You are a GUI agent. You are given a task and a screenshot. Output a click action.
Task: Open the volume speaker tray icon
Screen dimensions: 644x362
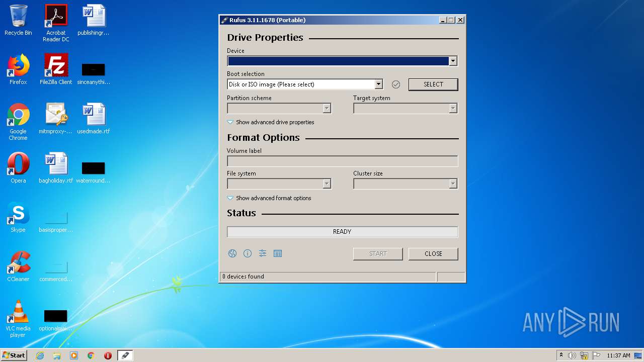[572, 355]
